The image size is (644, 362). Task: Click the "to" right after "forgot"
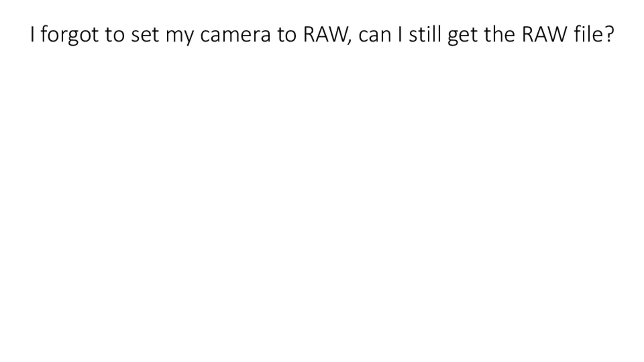[115, 35]
